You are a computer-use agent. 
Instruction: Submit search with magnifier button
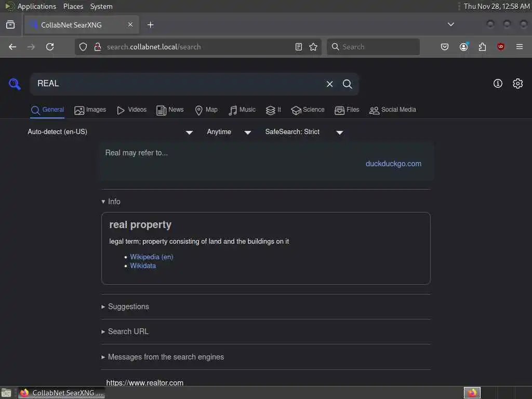click(347, 84)
